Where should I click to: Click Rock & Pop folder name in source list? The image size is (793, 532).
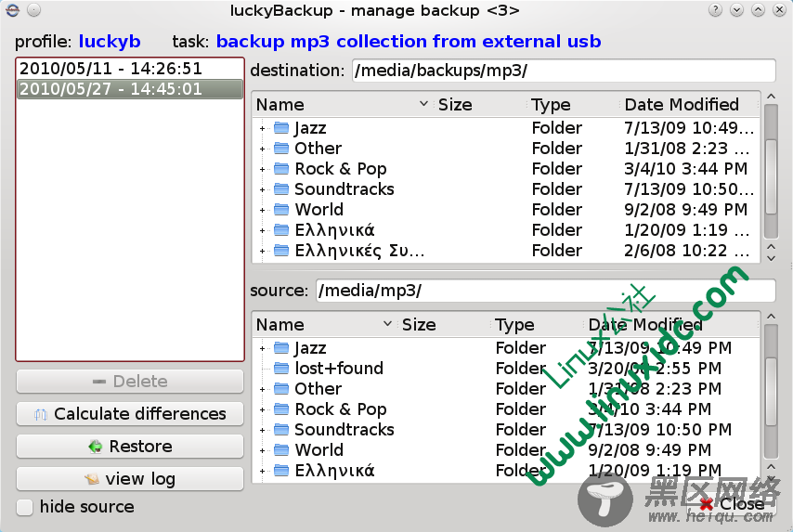(x=341, y=409)
